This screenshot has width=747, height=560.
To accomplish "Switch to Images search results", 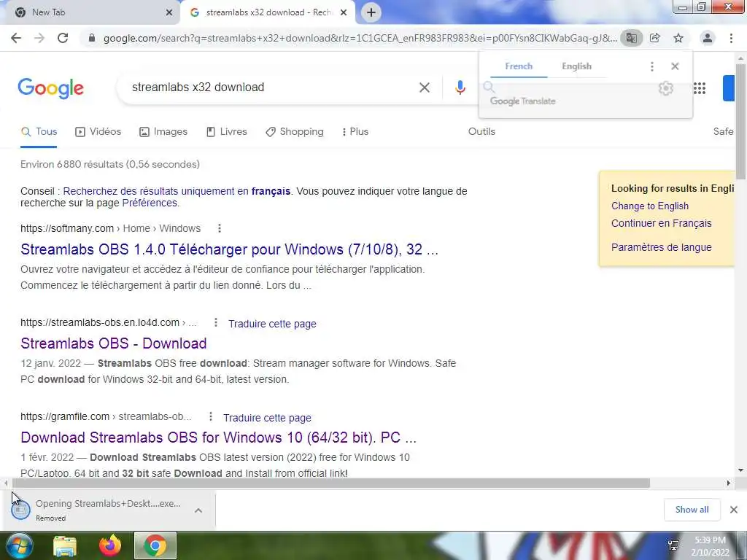I will point(163,132).
